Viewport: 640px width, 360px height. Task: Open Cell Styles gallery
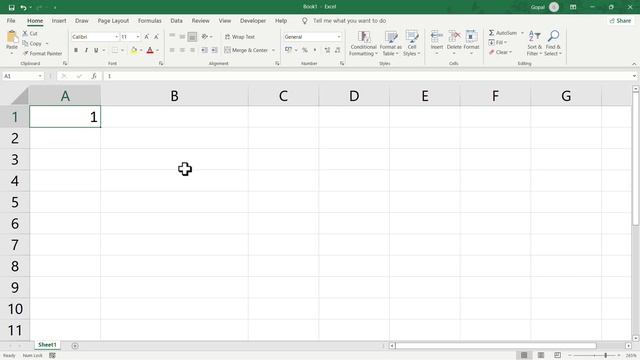click(x=412, y=43)
